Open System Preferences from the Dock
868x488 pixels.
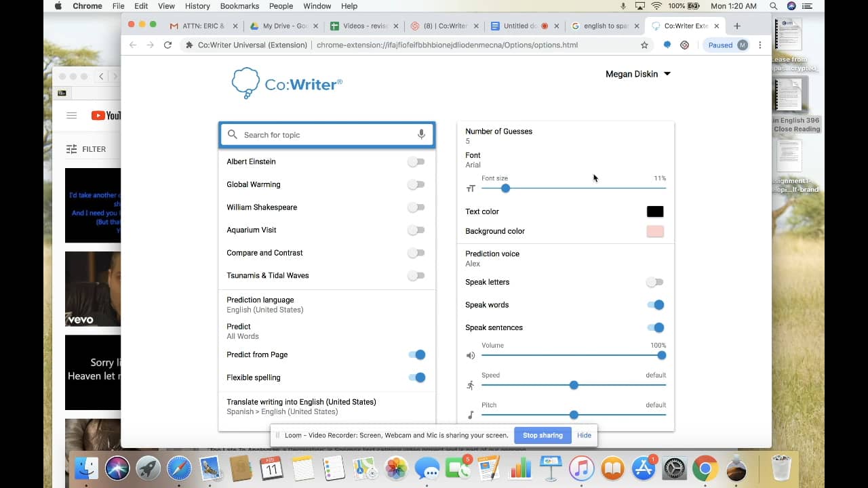click(674, 468)
